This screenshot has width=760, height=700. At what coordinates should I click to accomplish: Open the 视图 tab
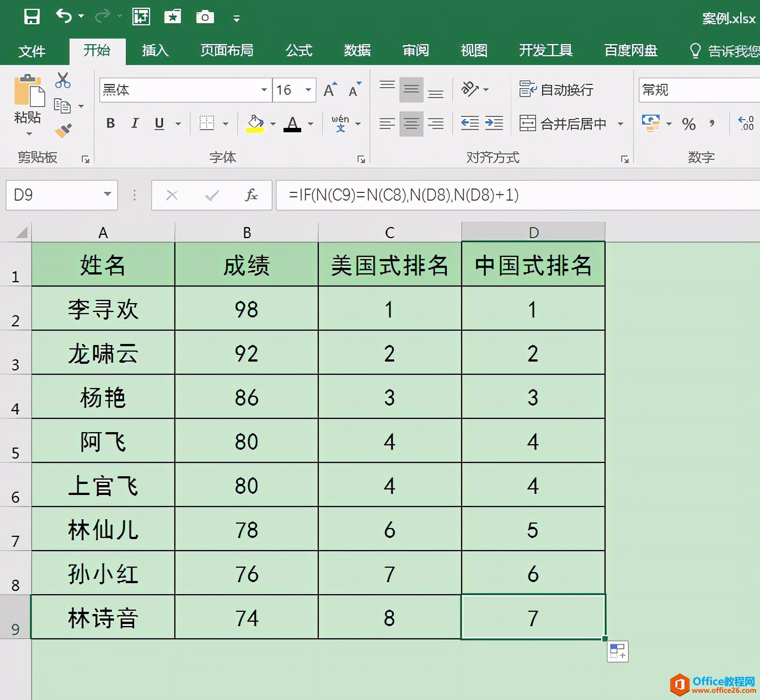(474, 51)
